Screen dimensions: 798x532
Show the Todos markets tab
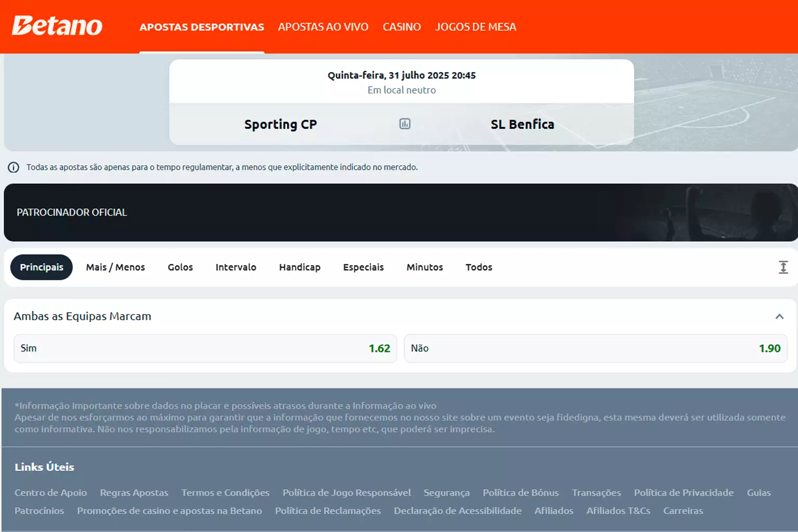click(x=478, y=267)
